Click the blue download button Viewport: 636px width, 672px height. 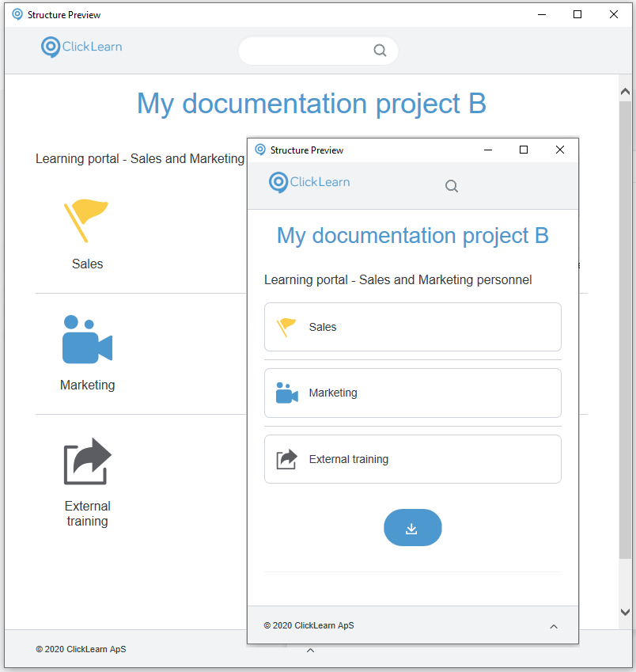click(x=412, y=528)
